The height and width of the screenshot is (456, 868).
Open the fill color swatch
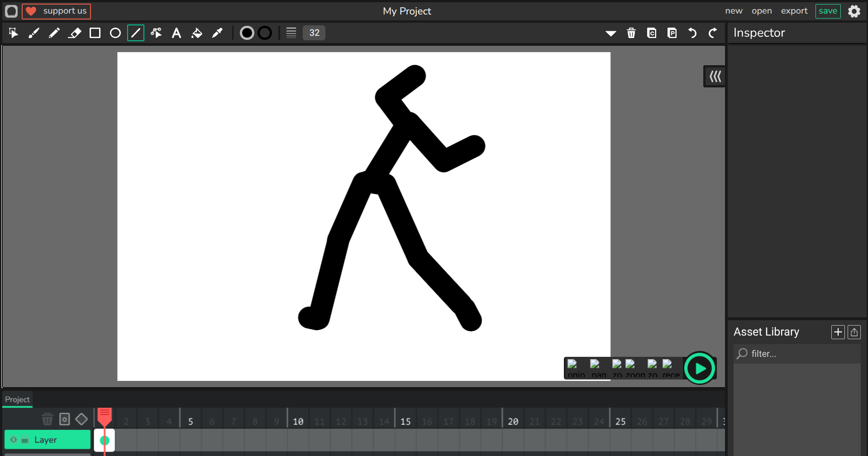(x=247, y=33)
